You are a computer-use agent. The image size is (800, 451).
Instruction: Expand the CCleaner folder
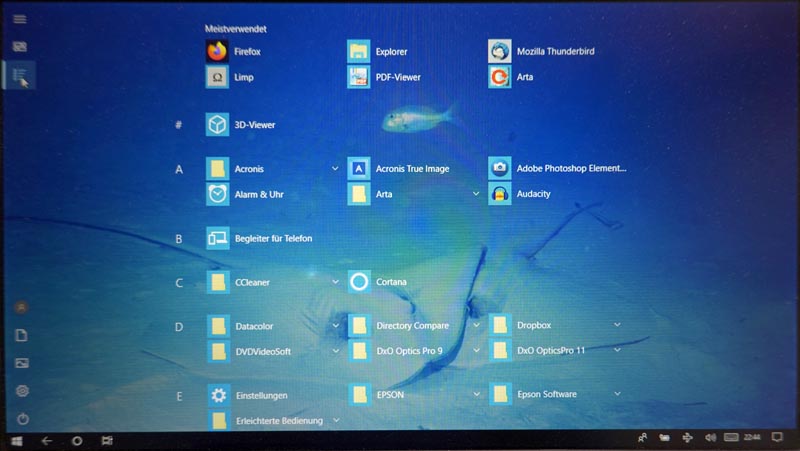(x=335, y=282)
